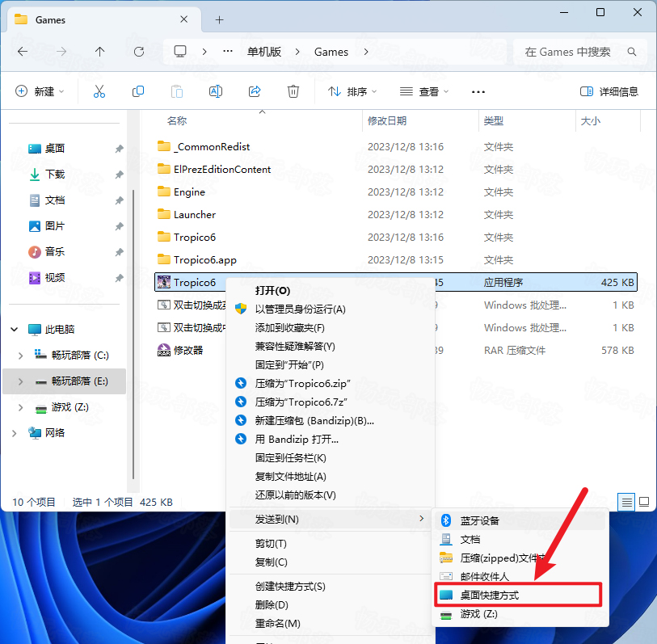The height and width of the screenshot is (644, 657).
Task: Click the navigation pane scrollbar
Action: pos(133,334)
